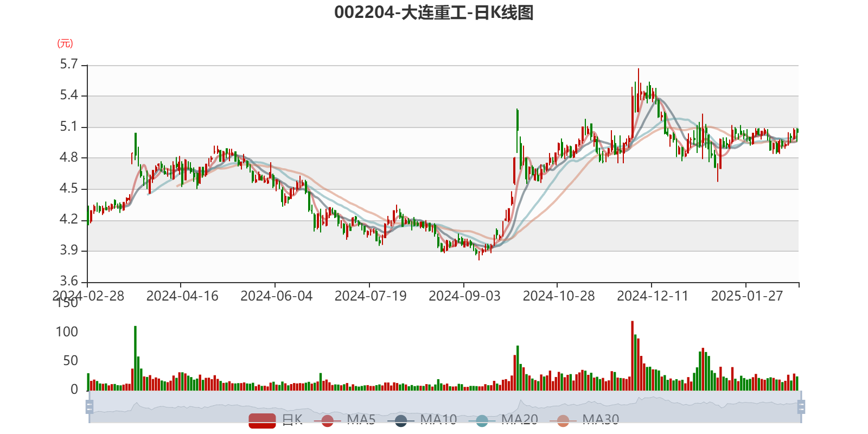This screenshot has width=868, height=434.
Task: Click the 5.4 price axis label
Action: (x=69, y=95)
